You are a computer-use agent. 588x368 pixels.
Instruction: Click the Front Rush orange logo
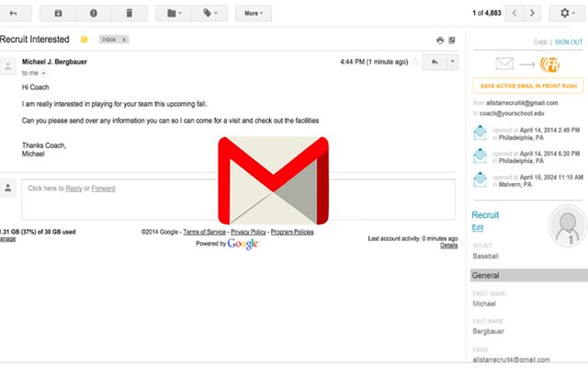coord(550,64)
